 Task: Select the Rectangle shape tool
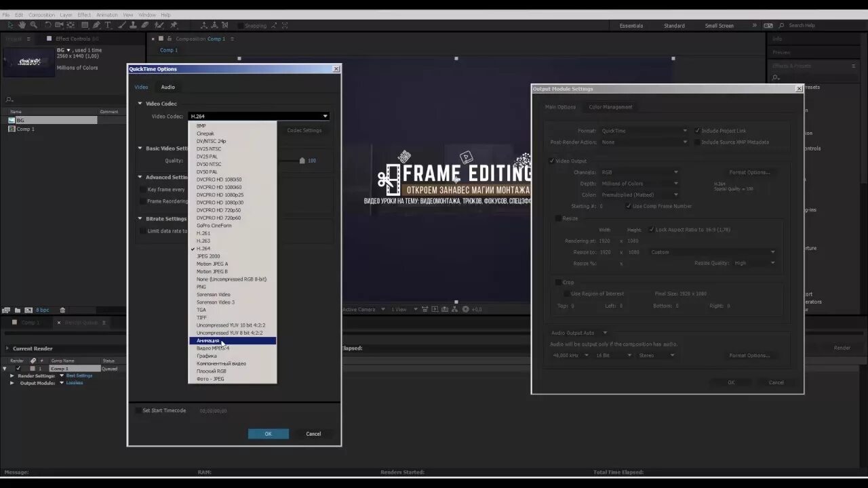[x=85, y=25]
